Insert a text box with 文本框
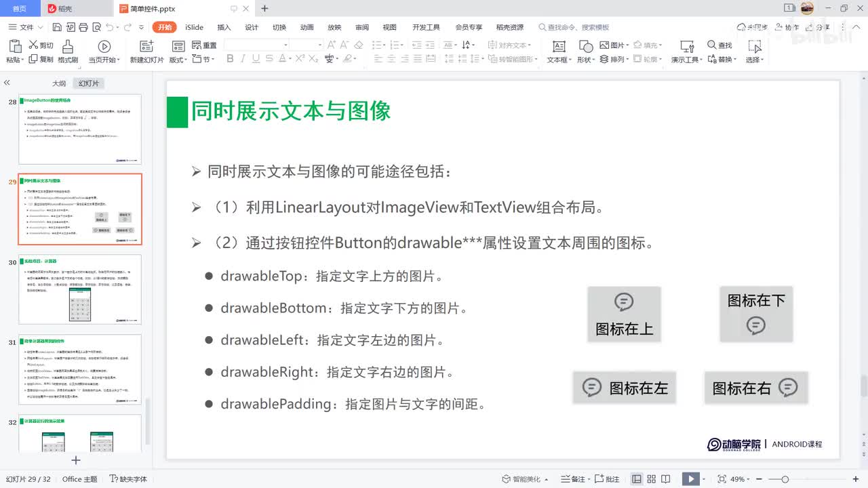Image resolution: width=868 pixels, height=488 pixels. [559, 52]
